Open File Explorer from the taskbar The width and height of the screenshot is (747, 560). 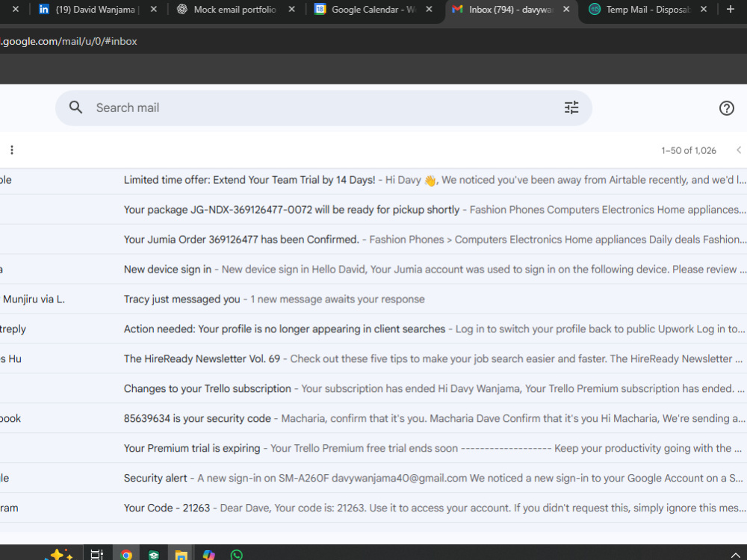click(181, 556)
